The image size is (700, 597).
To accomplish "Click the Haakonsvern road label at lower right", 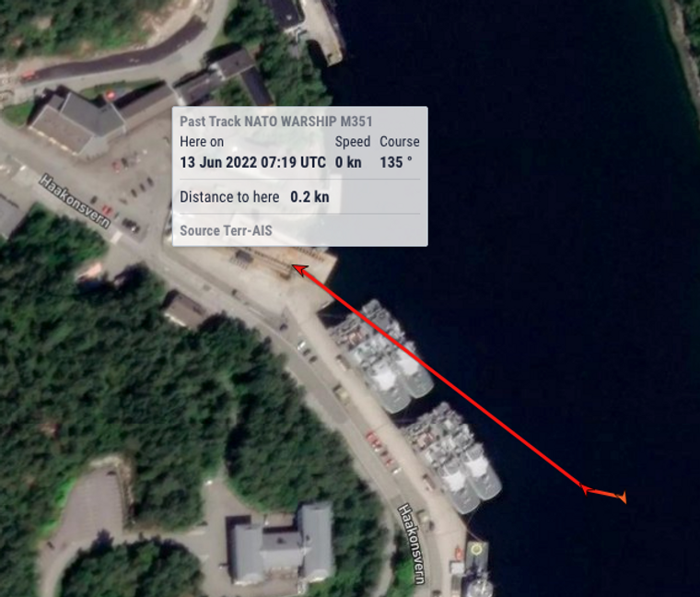I will click(411, 544).
